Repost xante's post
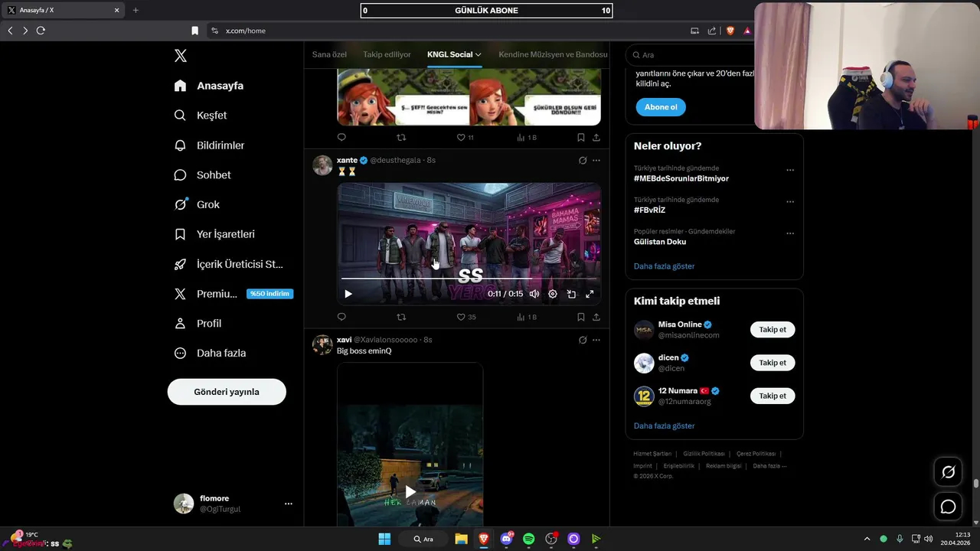This screenshot has height=551, width=980. coord(401,317)
